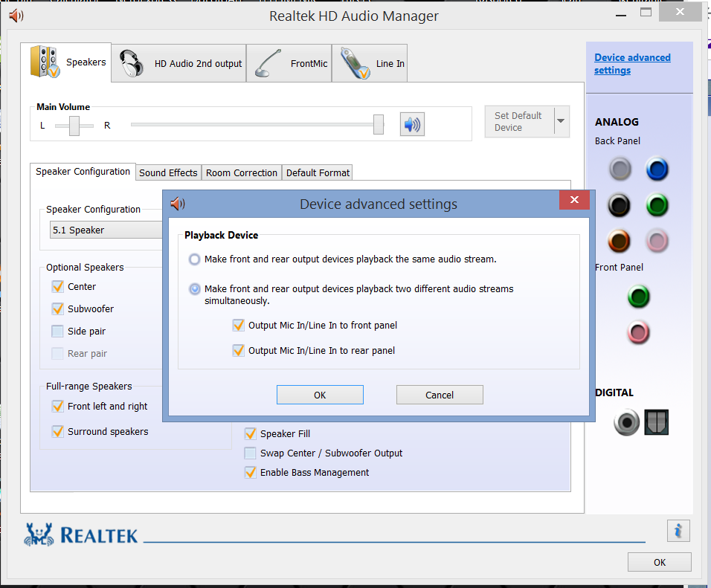Image resolution: width=711 pixels, height=588 pixels.
Task: Click the speaker icon in Realtek title bar
Action: coord(16,16)
